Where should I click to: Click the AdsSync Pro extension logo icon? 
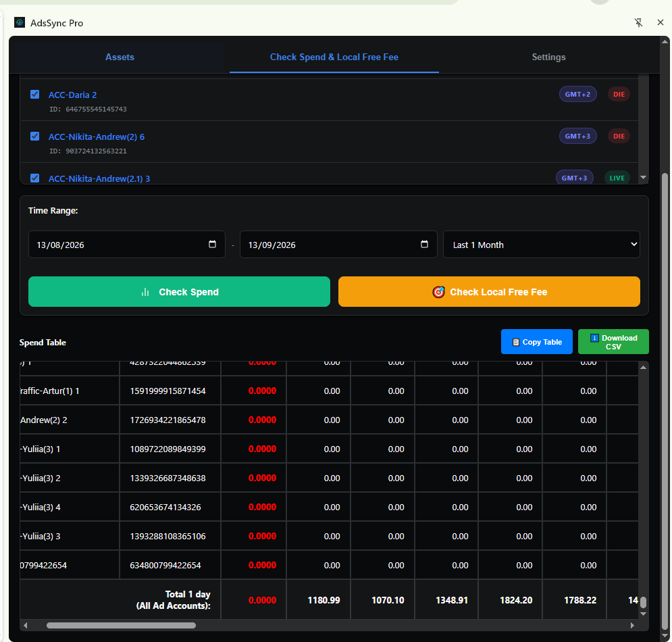point(20,22)
